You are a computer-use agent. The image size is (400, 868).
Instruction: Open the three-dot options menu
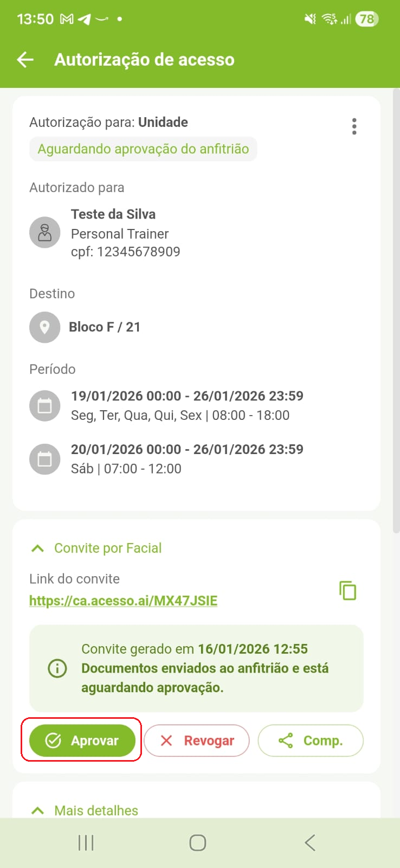coord(354,126)
